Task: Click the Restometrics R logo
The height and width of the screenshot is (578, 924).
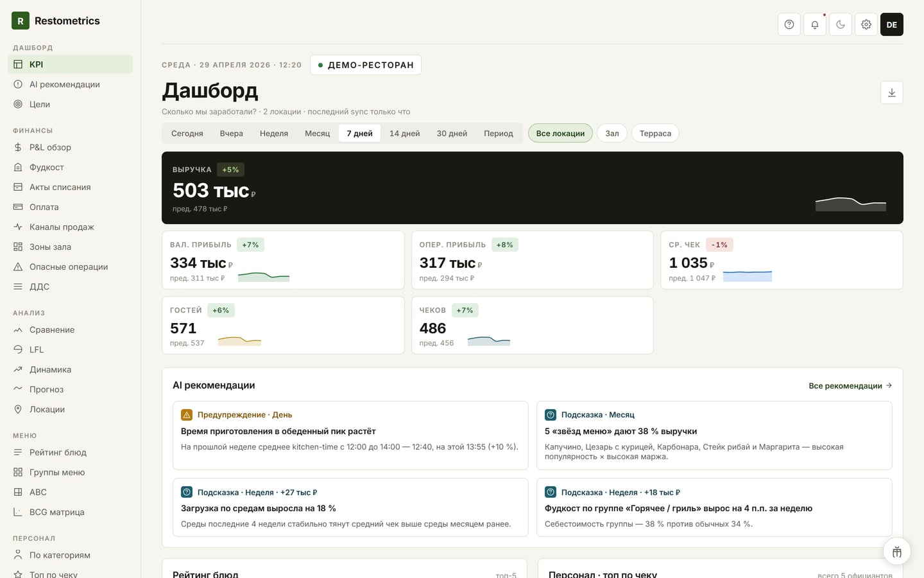Action: [x=21, y=21]
